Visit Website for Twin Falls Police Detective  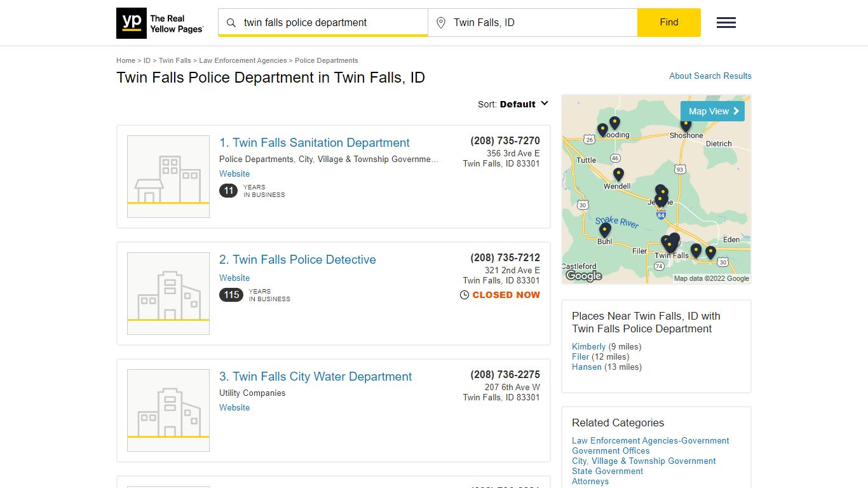pyautogui.click(x=234, y=278)
